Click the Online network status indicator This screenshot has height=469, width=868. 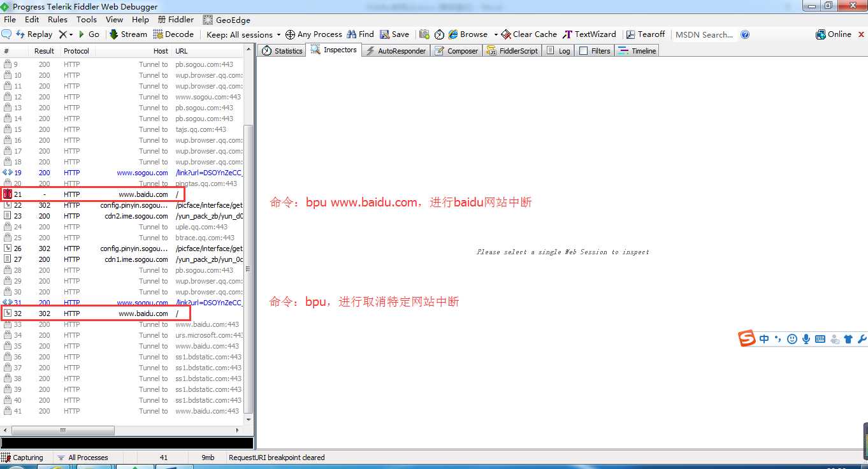click(834, 34)
